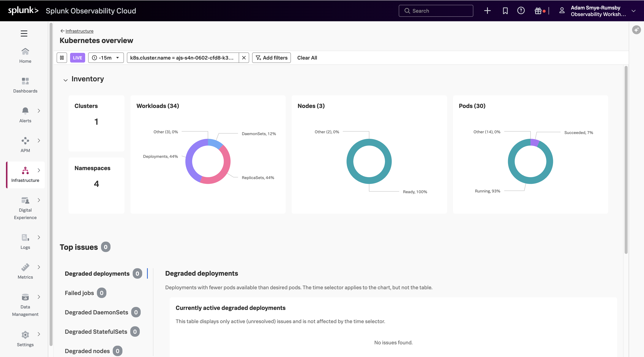Open the AI assistant sparkle icon

tap(637, 30)
